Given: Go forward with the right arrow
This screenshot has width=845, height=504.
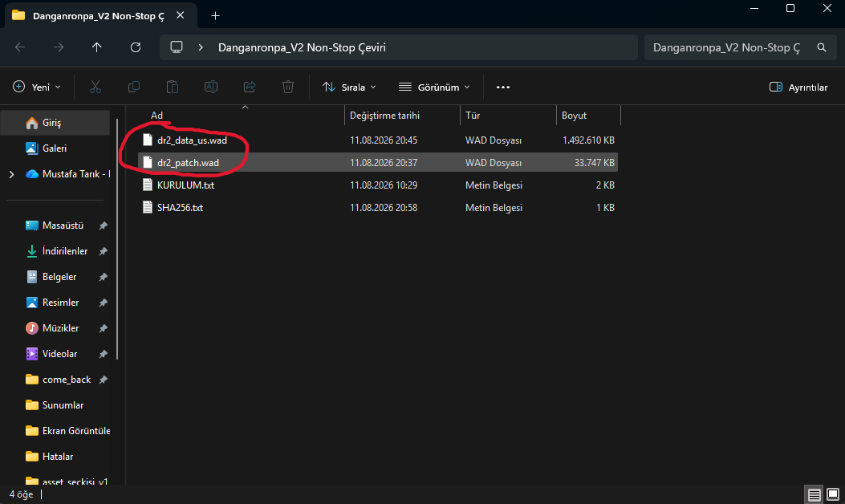Looking at the screenshot, I should pyautogui.click(x=59, y=47).
